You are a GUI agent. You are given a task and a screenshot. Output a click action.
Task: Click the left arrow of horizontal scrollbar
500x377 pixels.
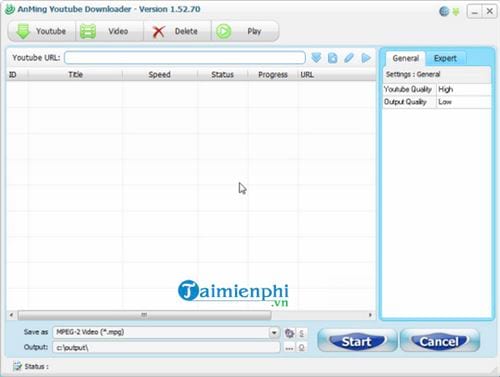tap(11, 315)
